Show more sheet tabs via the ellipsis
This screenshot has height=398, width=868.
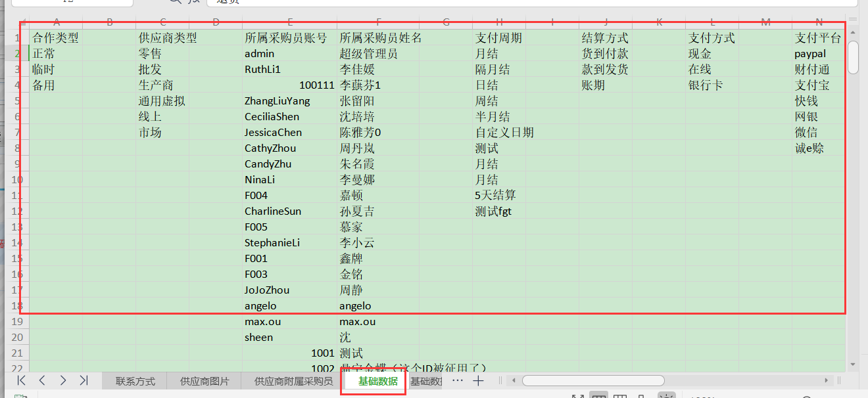click(458, 380)
